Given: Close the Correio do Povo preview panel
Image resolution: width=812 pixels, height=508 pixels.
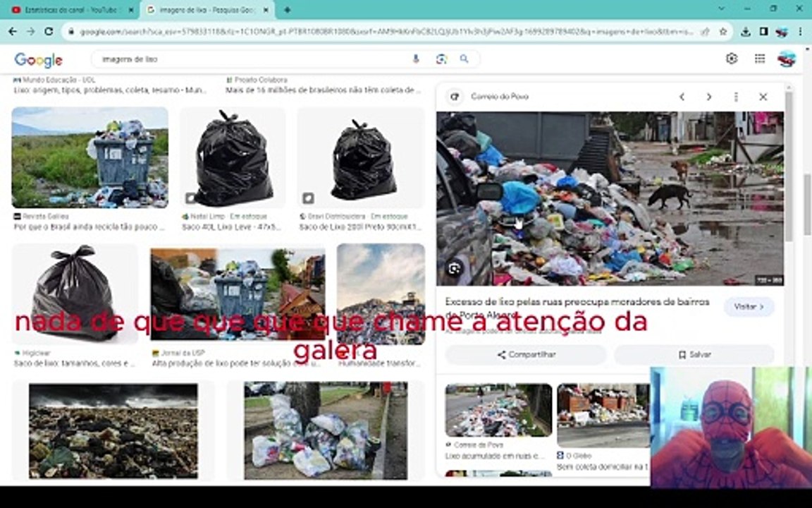Looking at the screenshot, I should [x=763, y=97].
